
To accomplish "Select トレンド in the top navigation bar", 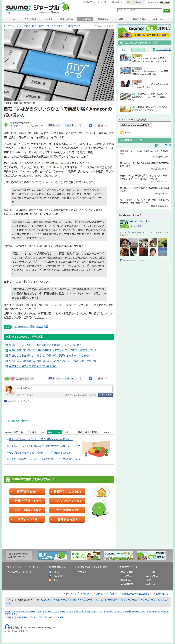I will (49, 19).
